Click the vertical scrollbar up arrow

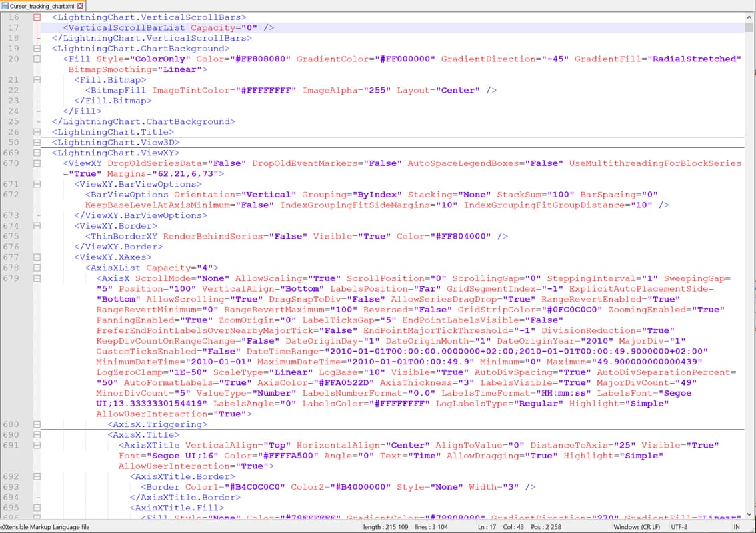pyautogui.click(x=750, y=17)
